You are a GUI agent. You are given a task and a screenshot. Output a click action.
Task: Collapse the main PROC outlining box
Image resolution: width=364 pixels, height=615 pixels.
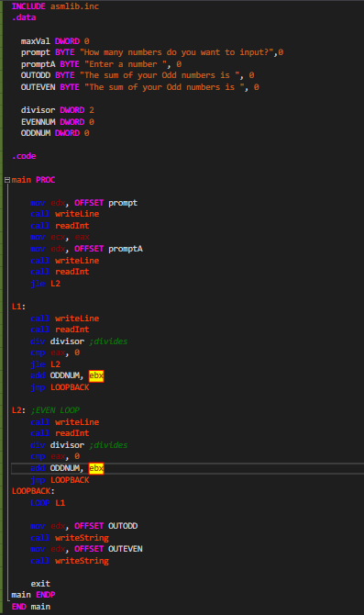coord(6,180)
